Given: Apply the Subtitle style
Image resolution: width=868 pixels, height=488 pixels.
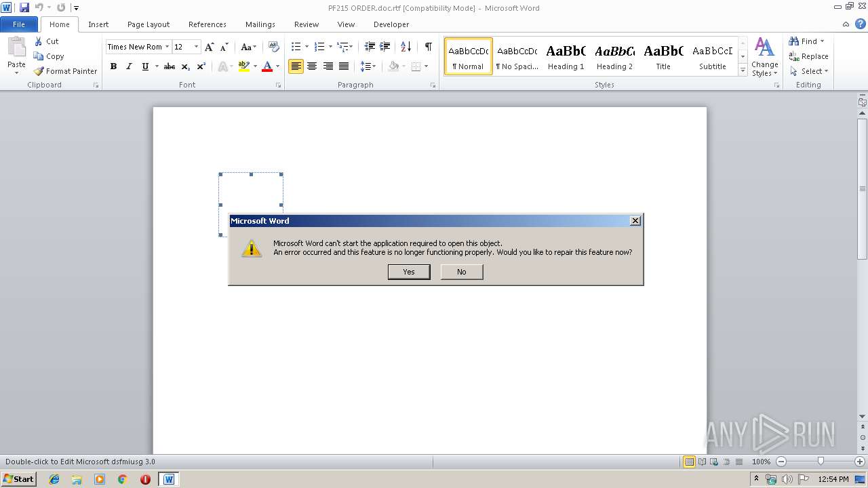Looking at the screenshot, I should (713, 56).
